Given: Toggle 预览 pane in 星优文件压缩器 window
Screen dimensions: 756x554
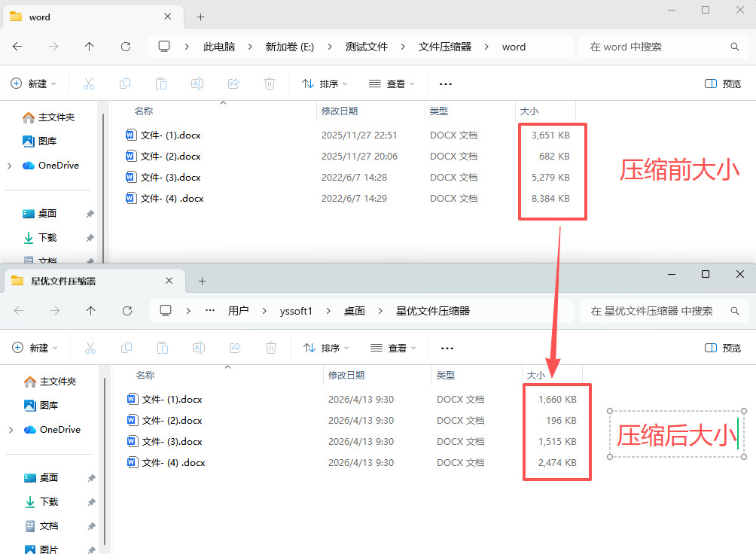Looking at the screenshot, I should click(723, 348).
